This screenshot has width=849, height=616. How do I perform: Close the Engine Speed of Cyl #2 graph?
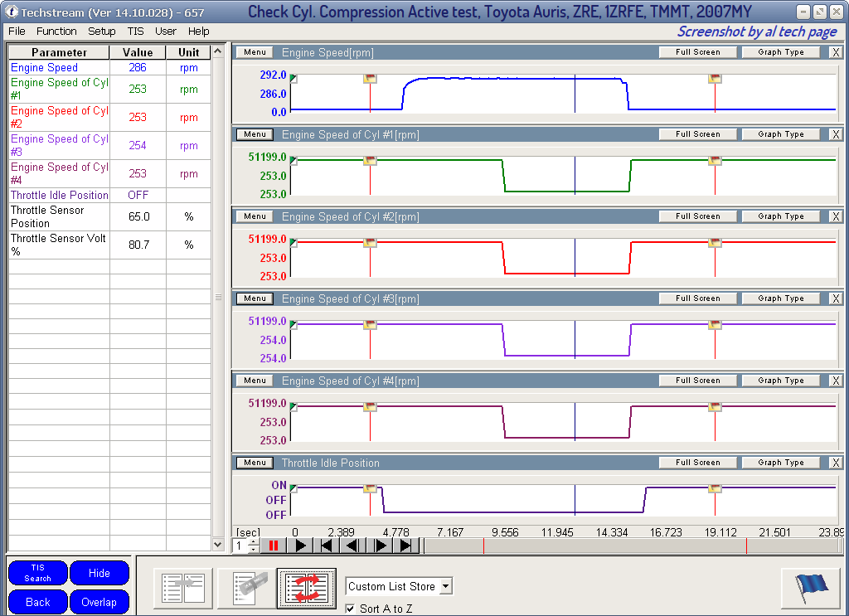836,216
